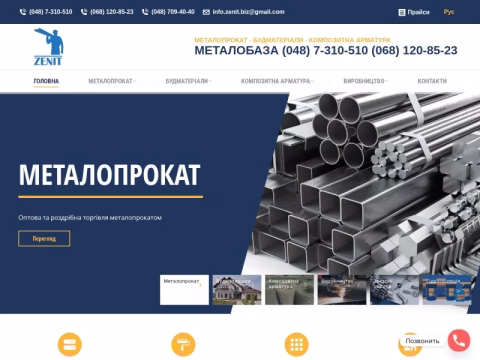Click the МЕТАЛОПРОКАТ slide heading
The height and width of the screenshot is (360, 480).
110,174
